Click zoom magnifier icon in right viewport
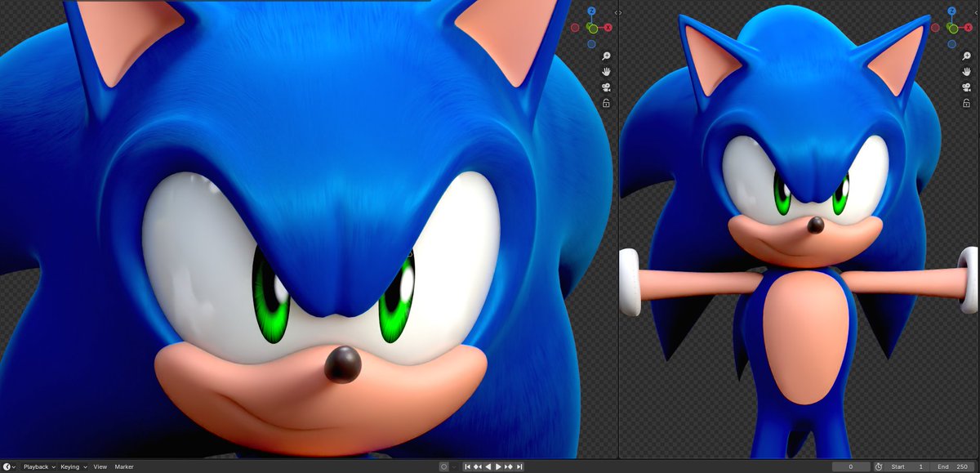The width and height of the screenshot is (980, 473). pos(967,56)
